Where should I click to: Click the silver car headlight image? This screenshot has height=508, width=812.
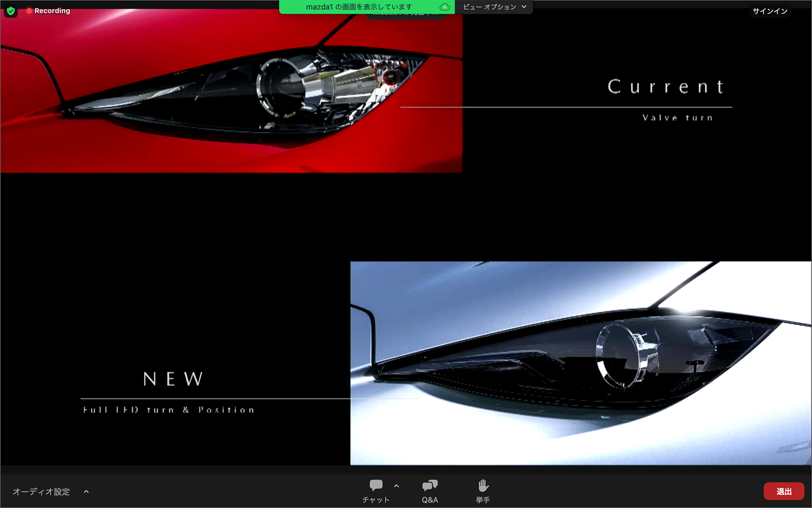coord(580,363)
